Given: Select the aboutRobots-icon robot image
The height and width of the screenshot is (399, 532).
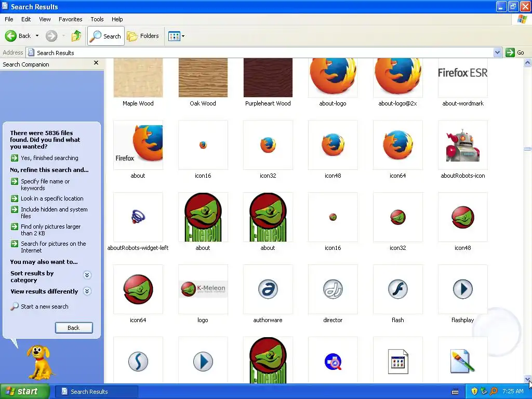Looking at the screenshot, I should (x=463, y=145).
